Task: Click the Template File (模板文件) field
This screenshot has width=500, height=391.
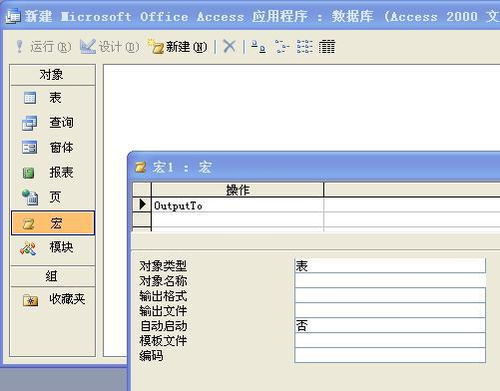Action: click(390, 340)
